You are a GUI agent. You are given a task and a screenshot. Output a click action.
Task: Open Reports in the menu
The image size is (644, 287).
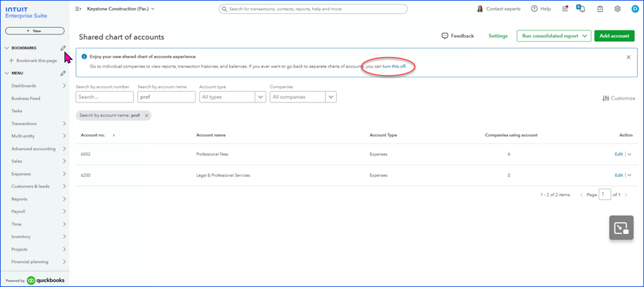[x=19, y=199]
